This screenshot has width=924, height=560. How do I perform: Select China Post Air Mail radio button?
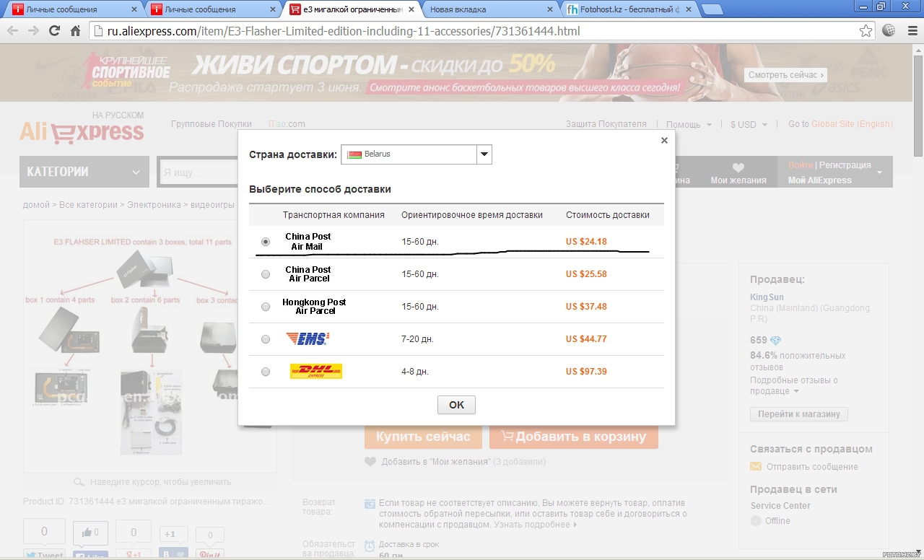[x=266, y=242]
